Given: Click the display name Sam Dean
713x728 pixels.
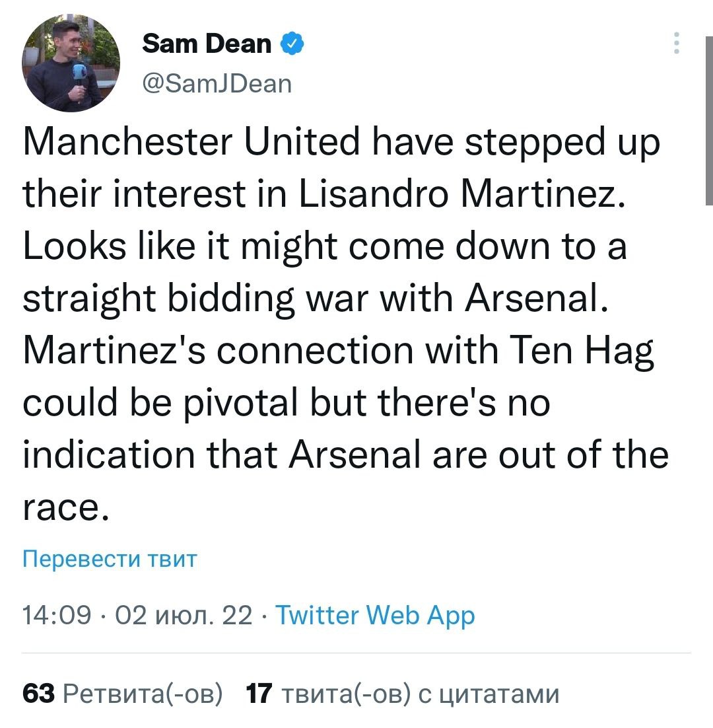Looking at the screenshot, I should 207,44.
